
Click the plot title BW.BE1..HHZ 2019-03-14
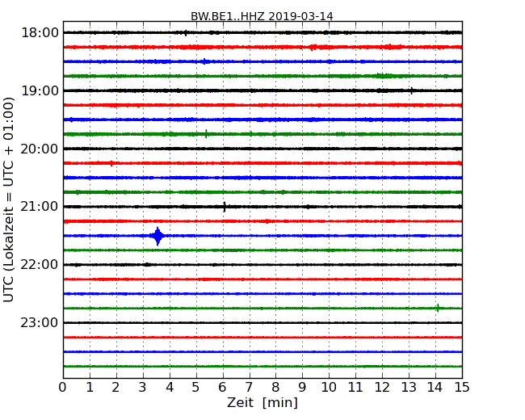coord(262,16)
